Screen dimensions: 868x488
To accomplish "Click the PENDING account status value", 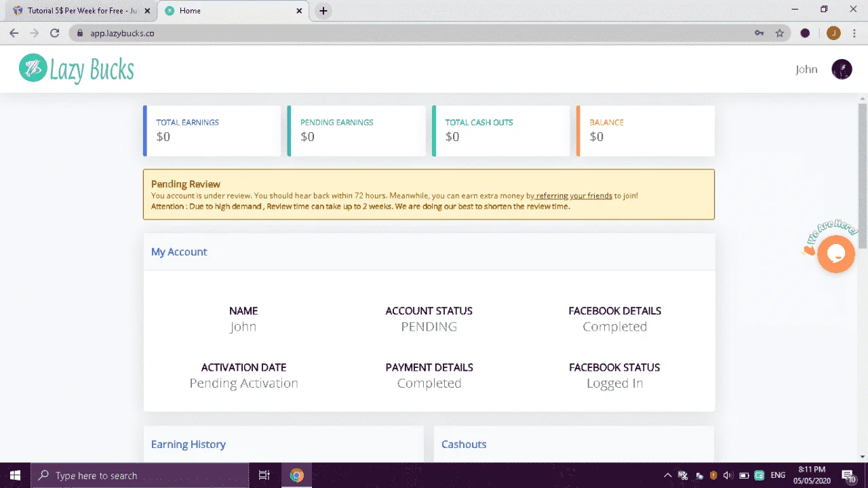I will 429,327.
